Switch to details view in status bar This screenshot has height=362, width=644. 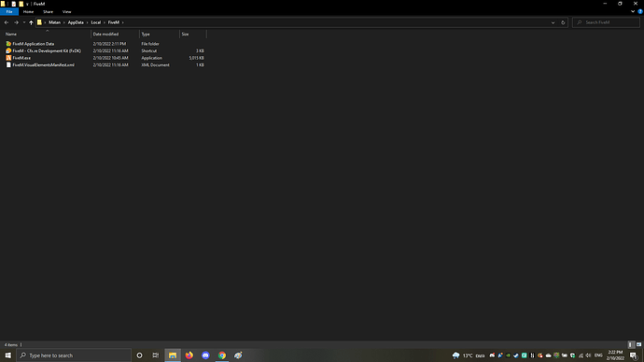click(631, 345)
